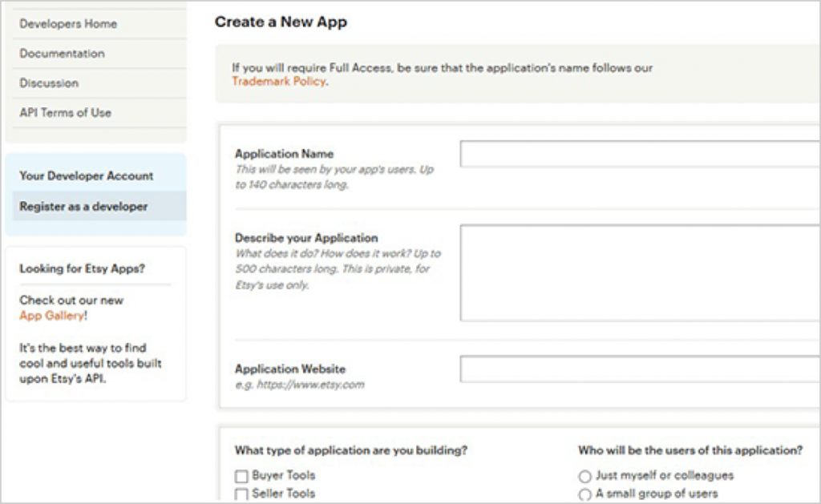Check the Buyer Tools checkbox
This screenshot has width=821, height=504.
[241, 476]
